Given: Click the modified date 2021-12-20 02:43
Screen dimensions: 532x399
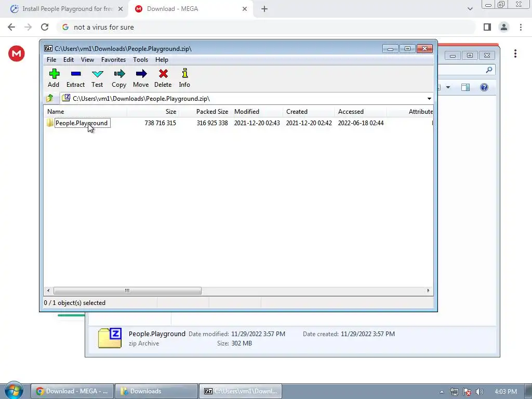Looking at the screenshot, I should [x=257, y=123].
